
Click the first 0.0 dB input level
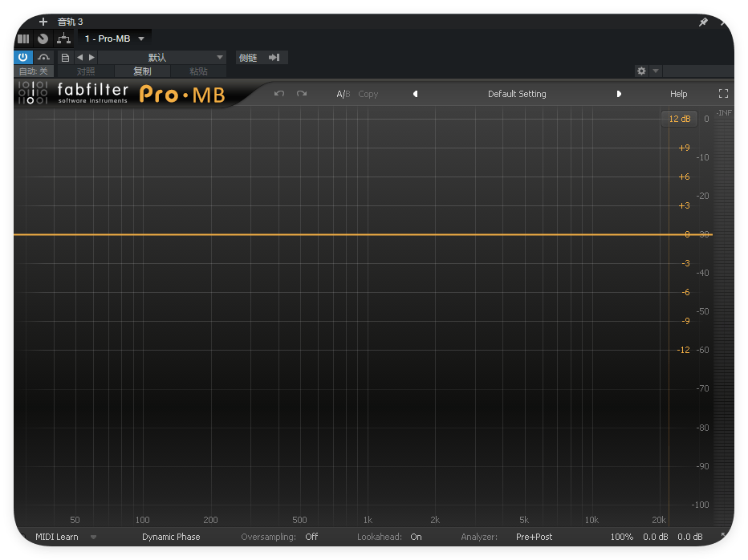tap(656, 537)
